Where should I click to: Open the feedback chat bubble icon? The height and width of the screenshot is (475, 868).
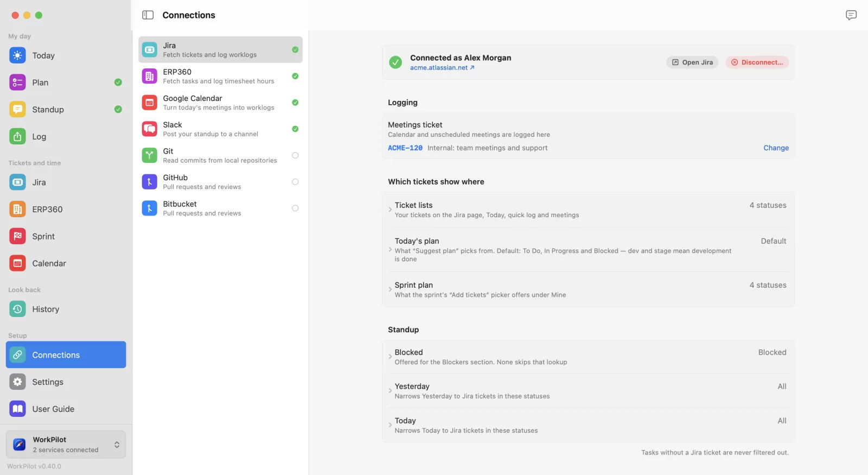click(851, 15)
